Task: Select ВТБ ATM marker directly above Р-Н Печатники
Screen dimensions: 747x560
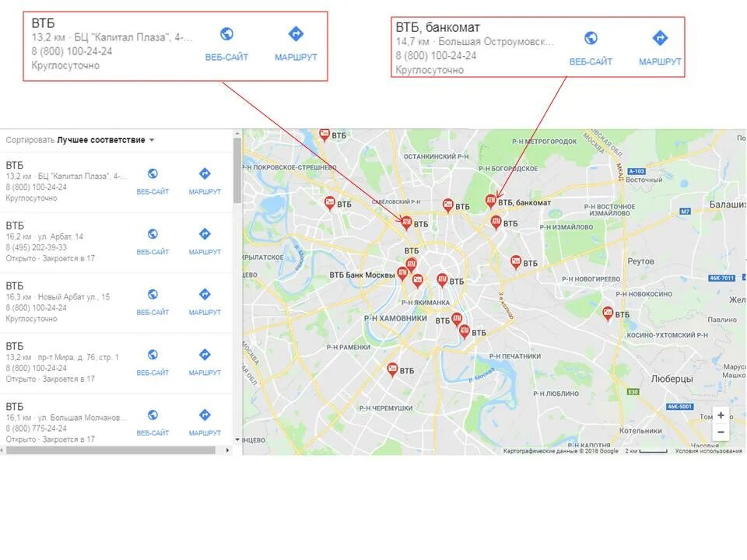Action: [464, 331]
